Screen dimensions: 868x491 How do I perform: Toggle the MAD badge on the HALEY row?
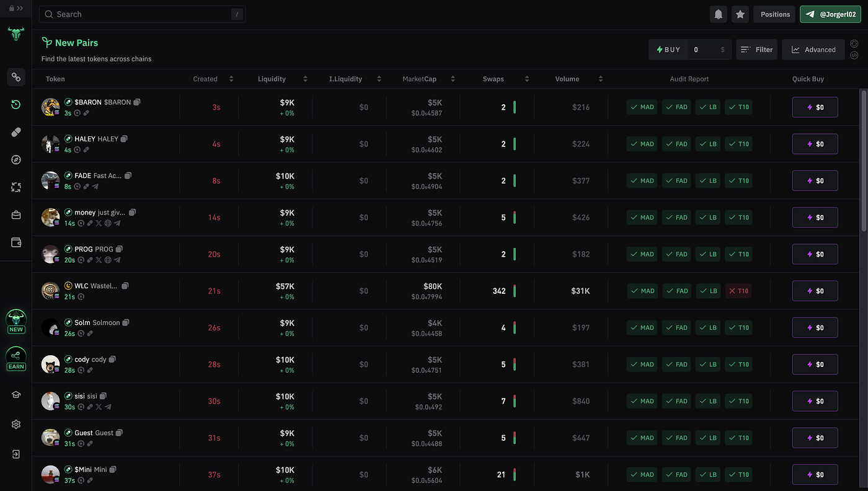click(642, 144)
